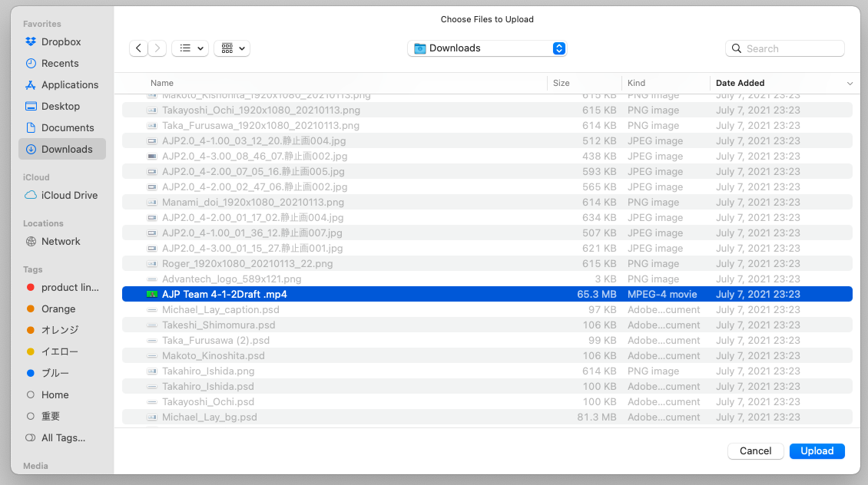
Task: Toggle Date Added sort direction chevron
Action: coord(850,84)
